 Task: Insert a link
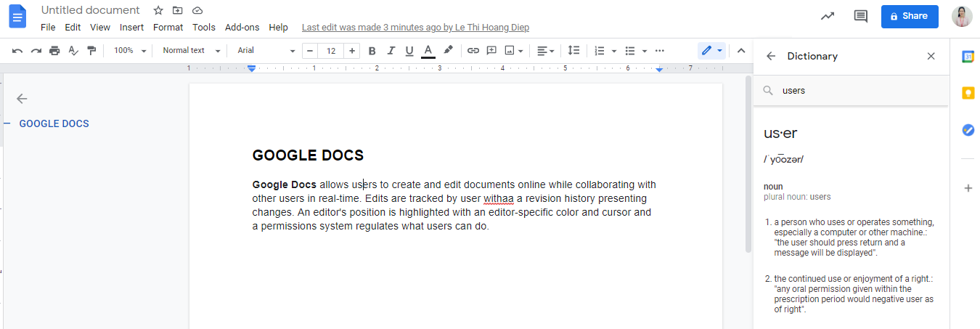click(473, 51)
